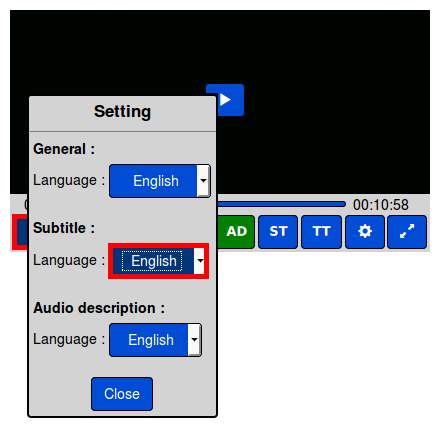Click the General section label
Viewport: 440px width, 440px height.
point(64,149)
